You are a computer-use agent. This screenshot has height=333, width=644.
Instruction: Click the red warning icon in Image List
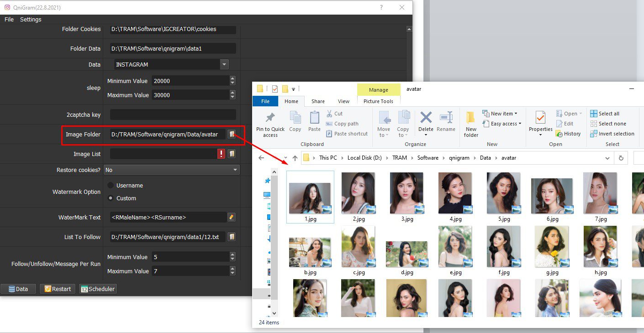click(x=222, y=154)
